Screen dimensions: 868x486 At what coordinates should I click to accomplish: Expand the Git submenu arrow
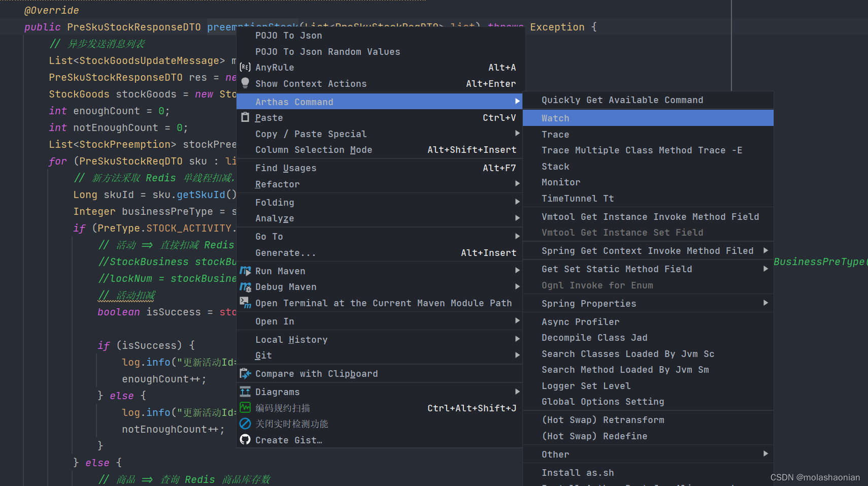click(x=517, y=355)
